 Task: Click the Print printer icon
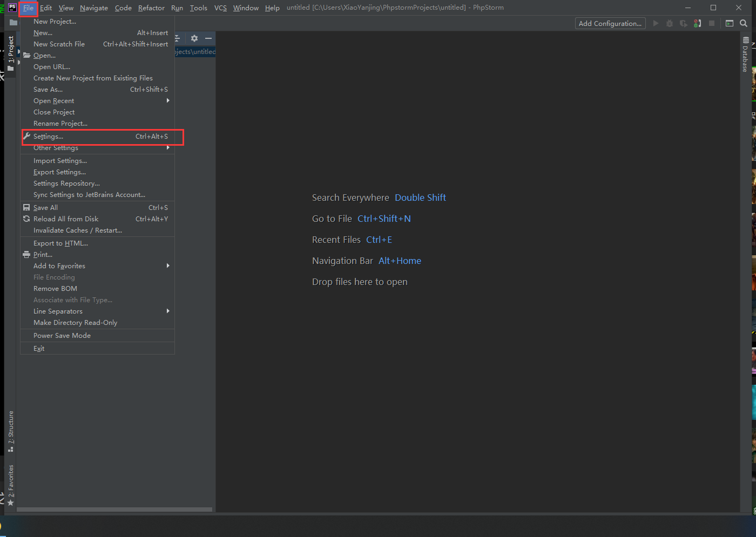point(26,254)
